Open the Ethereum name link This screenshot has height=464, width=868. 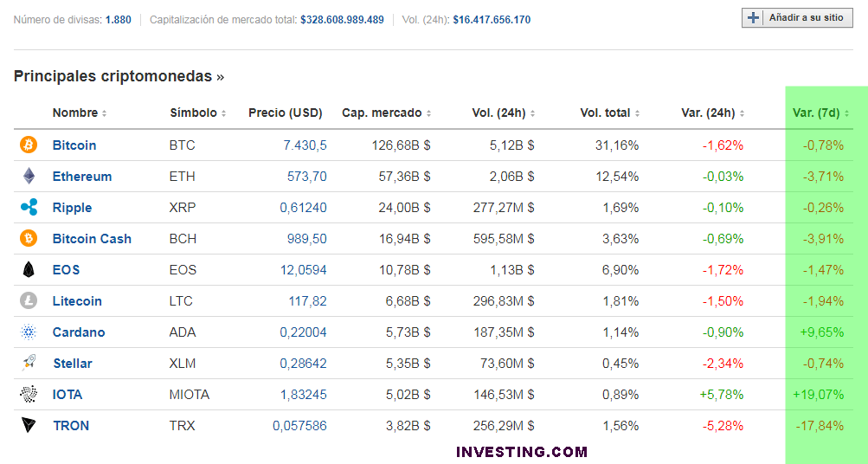[x=82, y=176]
